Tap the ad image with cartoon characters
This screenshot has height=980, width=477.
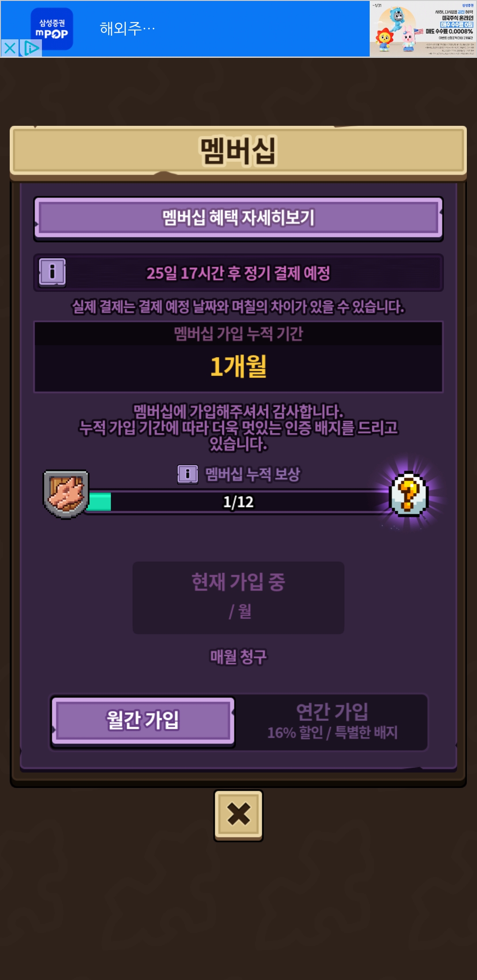[x=423, y=29]
